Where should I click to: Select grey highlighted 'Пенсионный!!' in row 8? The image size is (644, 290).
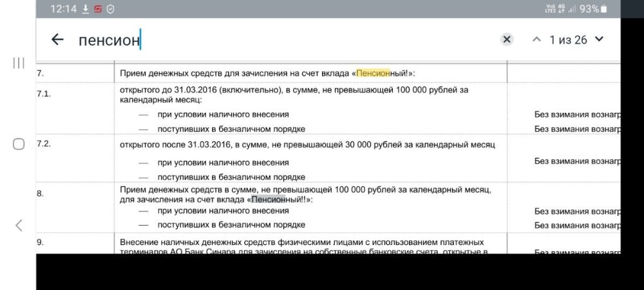pyautogui.click(x=279, y=200)
